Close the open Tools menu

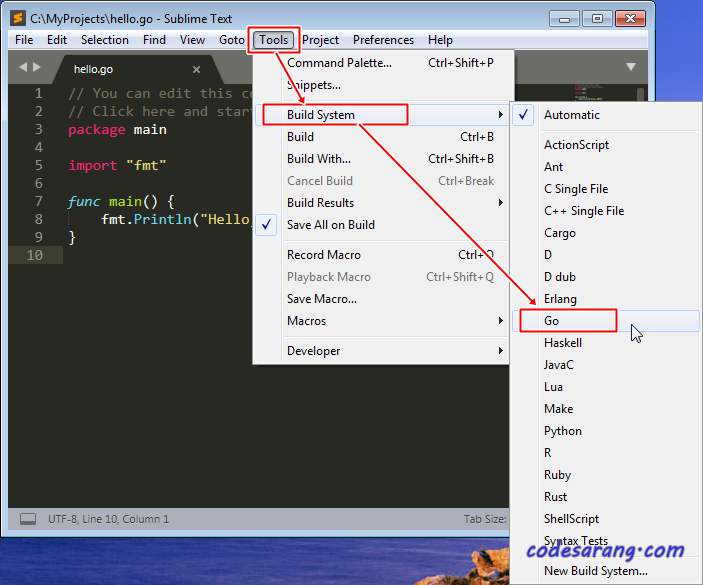273,40
